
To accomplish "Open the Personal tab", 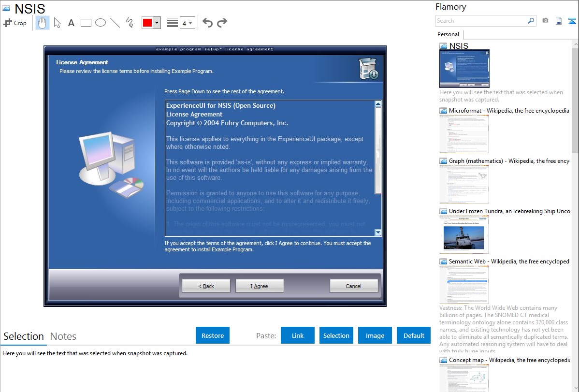I will tap(449, 34).
